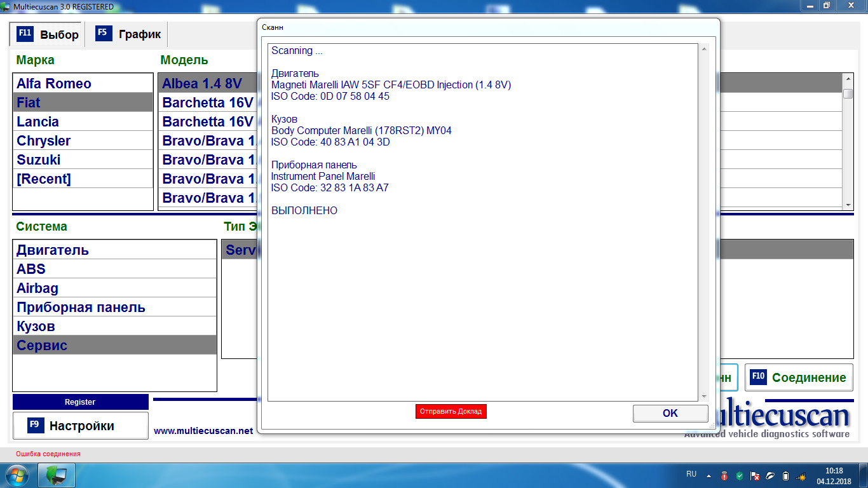This screenshot has height=488, width=868.
Task: Click the network signal tray icon
Action: (801, 475)
